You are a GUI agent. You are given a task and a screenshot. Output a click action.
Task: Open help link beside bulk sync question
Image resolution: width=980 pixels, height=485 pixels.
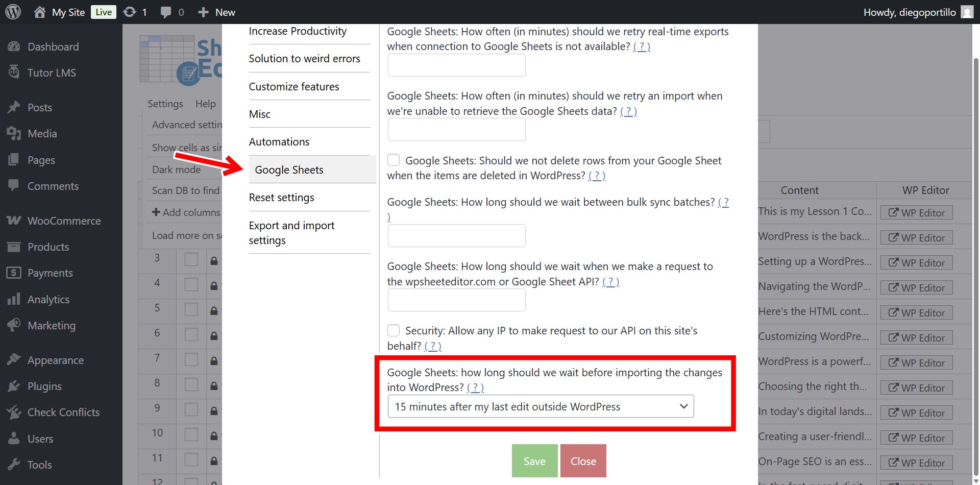pyautogui.click(x=724, y=202)
